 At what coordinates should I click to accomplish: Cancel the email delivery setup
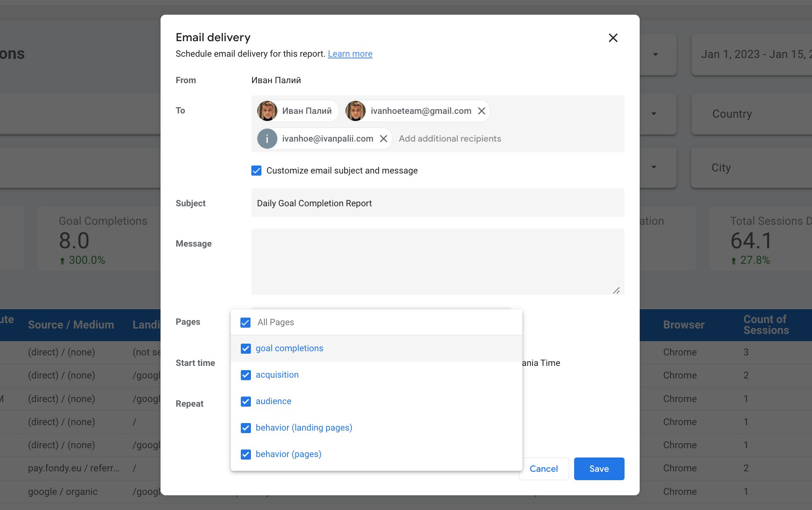[543, 468]
